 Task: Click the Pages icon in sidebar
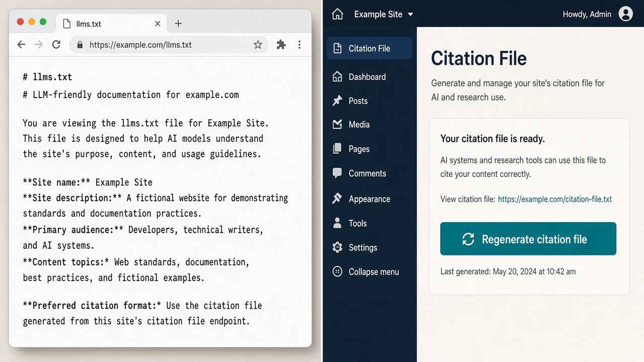click(x=337, y=148)
